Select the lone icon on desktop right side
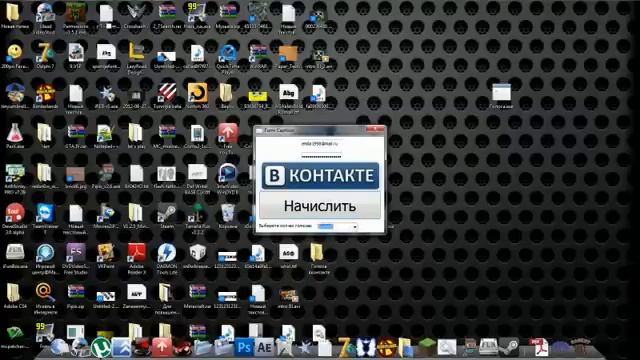 [501, 96]
